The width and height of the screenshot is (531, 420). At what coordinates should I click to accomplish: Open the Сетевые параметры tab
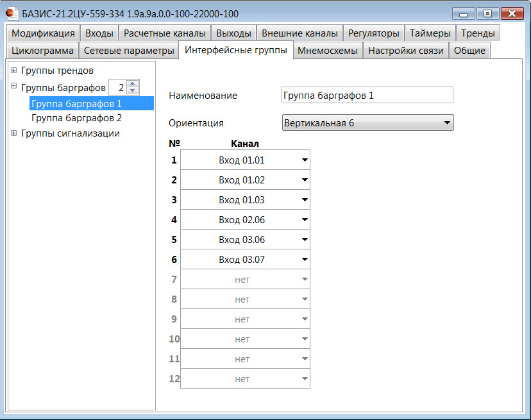(x=129, y=51)
